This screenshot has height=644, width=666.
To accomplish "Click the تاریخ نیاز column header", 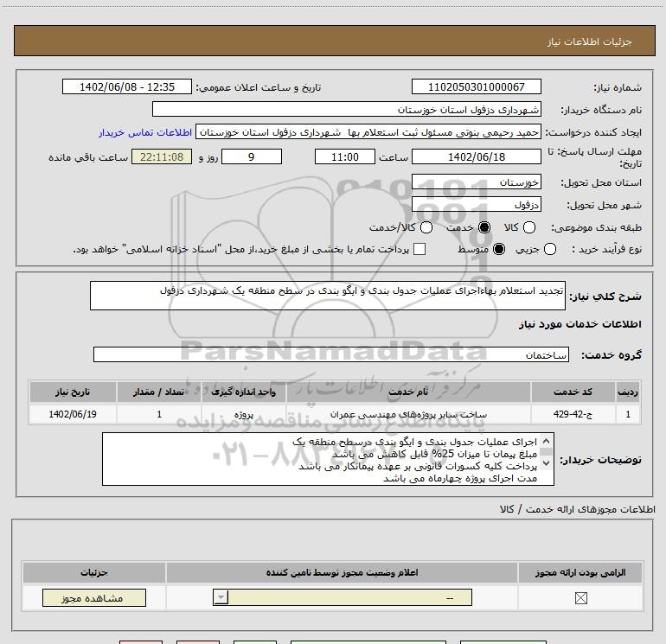I will pyautogui.click(x=73, y=392).
